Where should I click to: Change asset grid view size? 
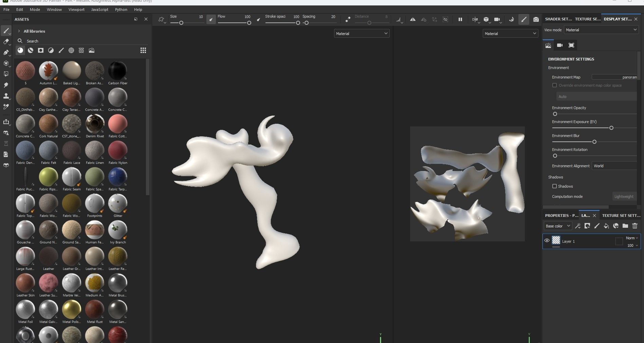click(143, 50)
